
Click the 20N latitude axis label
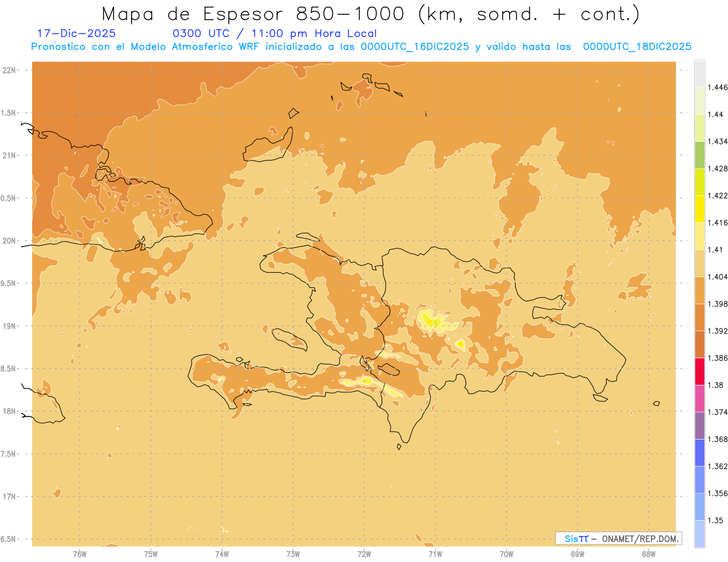pos(10,241)
